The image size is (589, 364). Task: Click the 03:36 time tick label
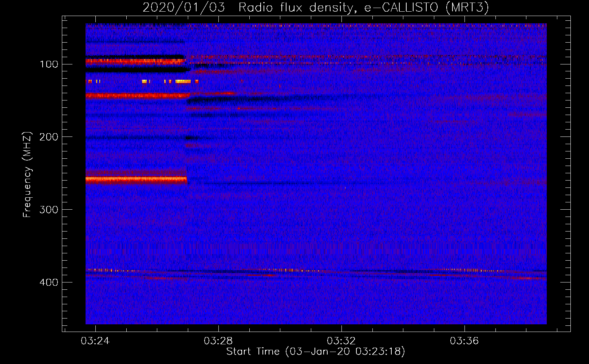(x=465, y=341)
